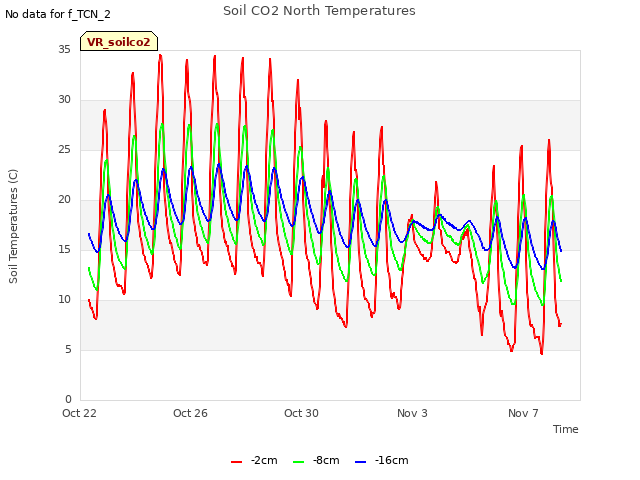640x480 pixels.
Task: Click the 5 y-axis tick label
Action: point(68,350)
